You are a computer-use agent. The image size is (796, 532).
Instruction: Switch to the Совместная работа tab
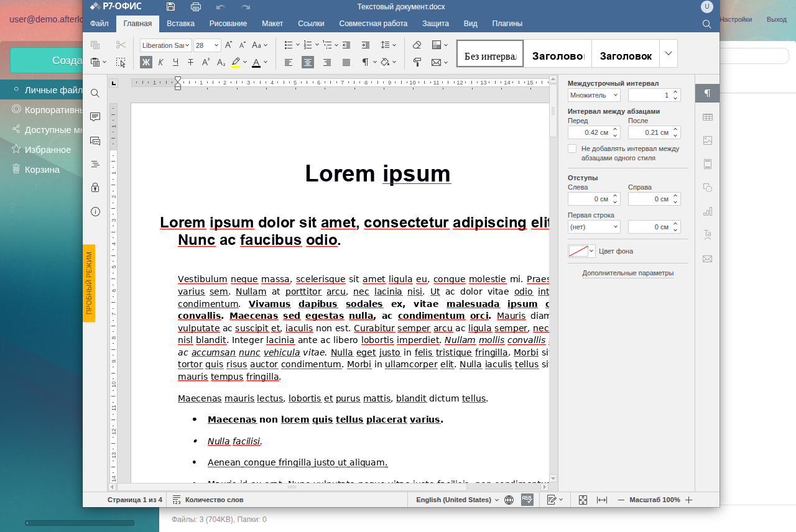373,24
